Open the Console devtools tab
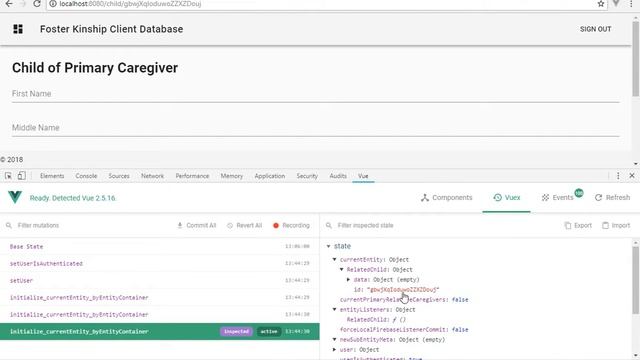The height and width of the screenshot is (360, 640). tap(86, 176)
